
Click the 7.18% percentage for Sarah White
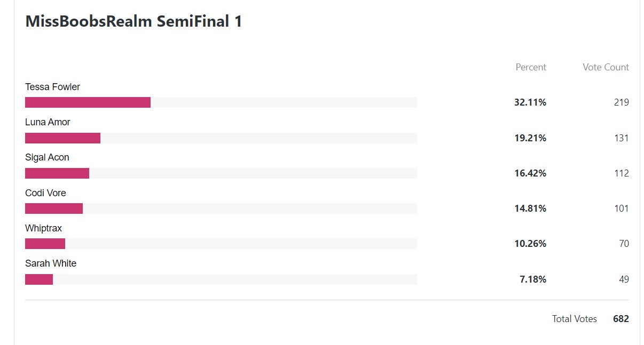tap(533, 279)
